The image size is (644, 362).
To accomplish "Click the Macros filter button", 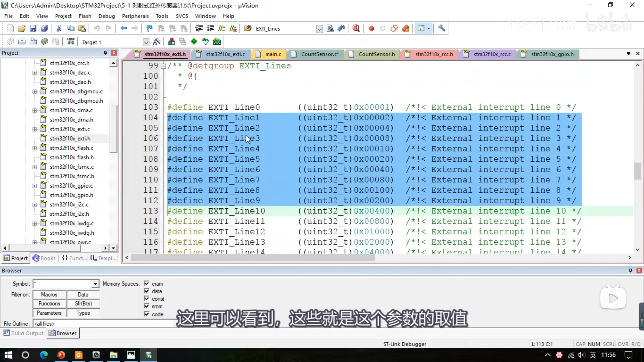I will 49,294.
